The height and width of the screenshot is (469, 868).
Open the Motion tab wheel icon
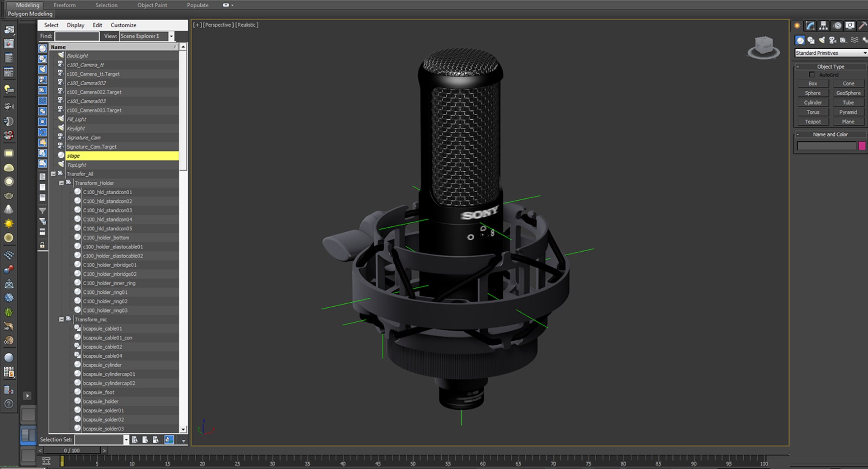click(x=837, y=26)
